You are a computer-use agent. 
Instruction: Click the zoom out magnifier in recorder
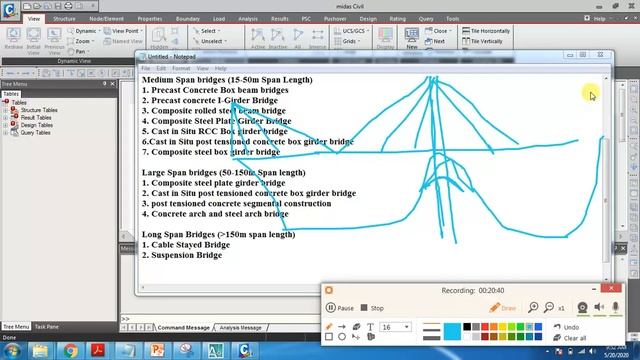549,307
